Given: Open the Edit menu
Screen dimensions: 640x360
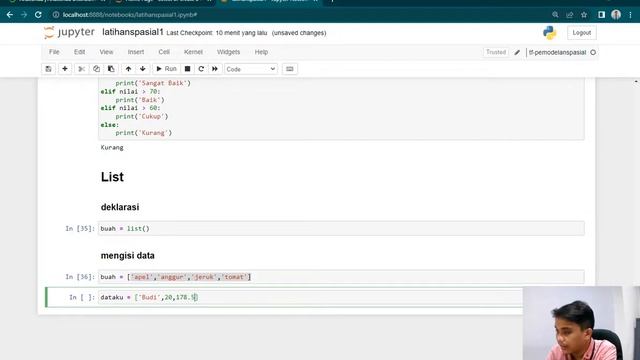Looking at the screenshot, I should point(80,52).
